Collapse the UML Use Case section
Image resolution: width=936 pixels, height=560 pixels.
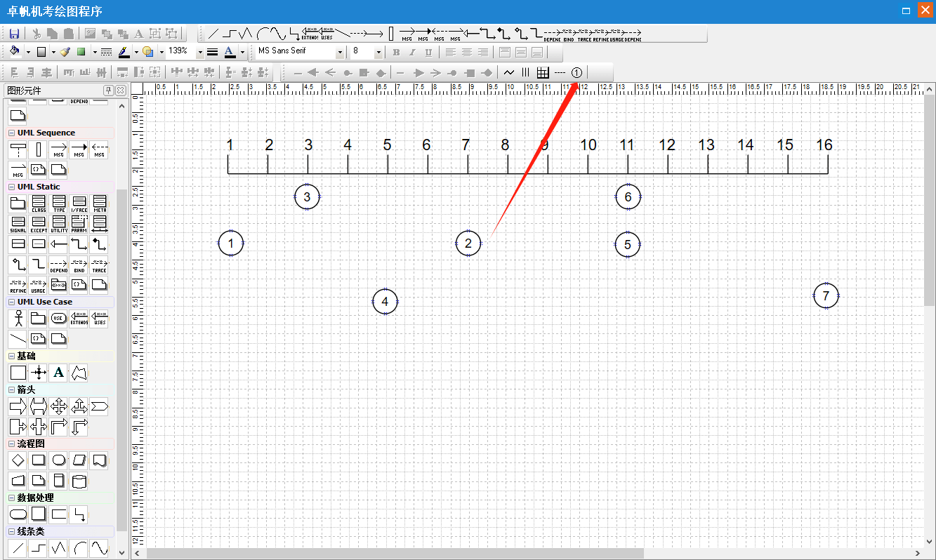tap(11, 302)
